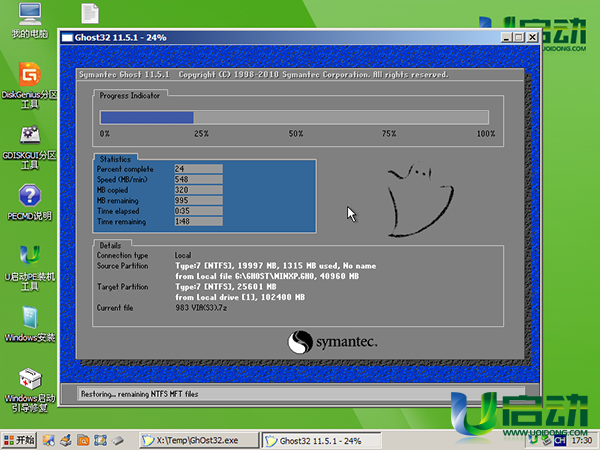Click the gray disk quick launch icon

(x=118, y=440)
